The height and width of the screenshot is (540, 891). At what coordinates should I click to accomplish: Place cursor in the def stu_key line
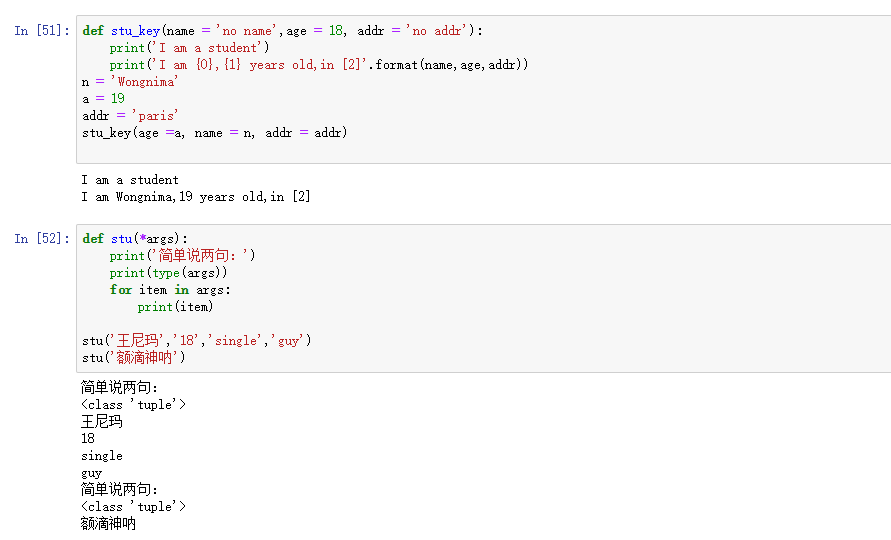282,31
